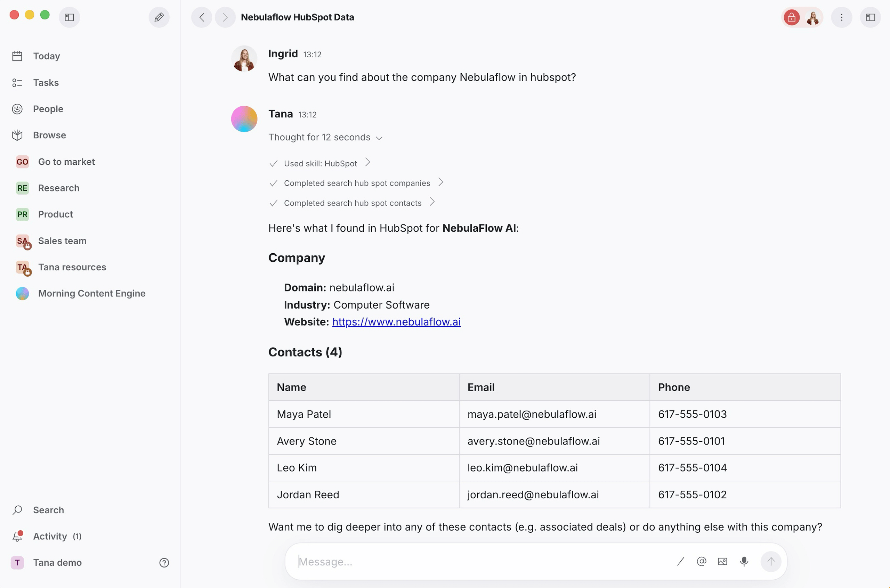Click the locked SA workspace badge

click(x=23, y=242)
